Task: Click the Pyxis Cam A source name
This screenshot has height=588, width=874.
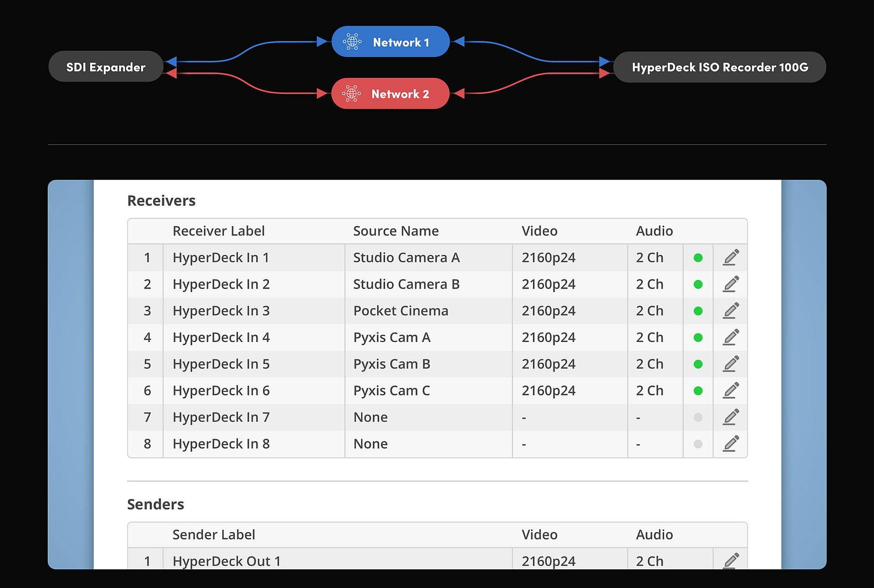Action: [392, 338]
